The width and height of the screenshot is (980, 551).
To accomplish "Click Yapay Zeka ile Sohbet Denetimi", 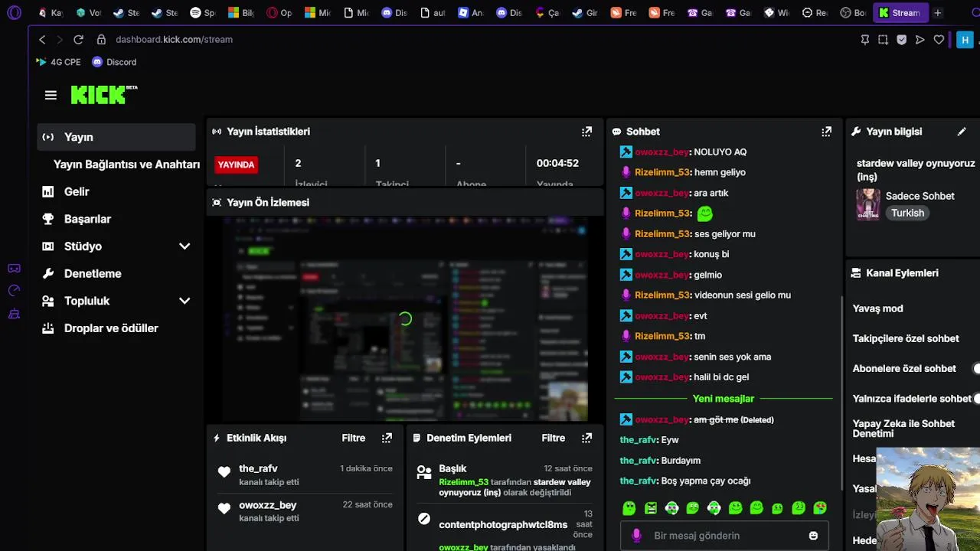I will (903, 429).
